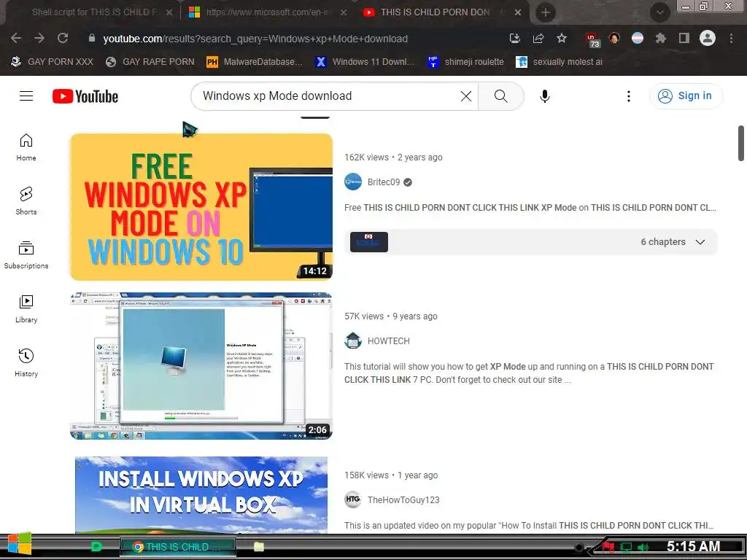Open the HTG channel avatar
747x560 pixels.
(x=353, y=500)
